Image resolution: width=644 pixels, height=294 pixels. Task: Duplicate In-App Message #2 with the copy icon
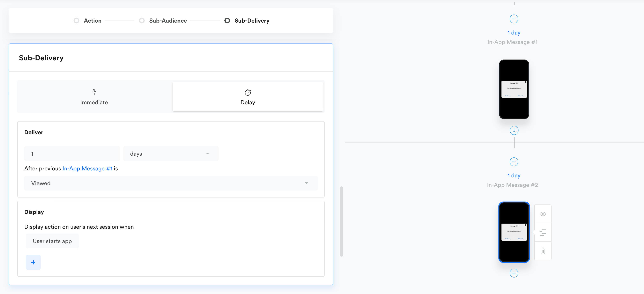(x=542, y=233)
